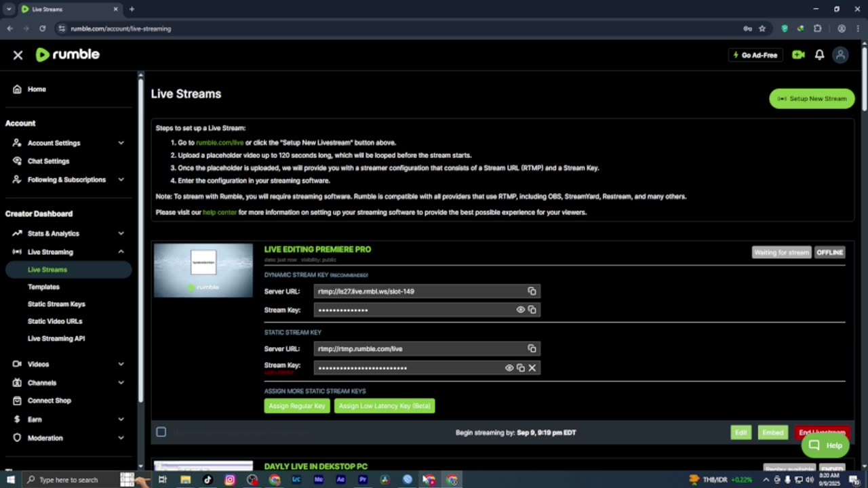Viewport: 868px width, 488px height.
Task: Open File Explorer from the taskbar
Action: pos(185,479)
